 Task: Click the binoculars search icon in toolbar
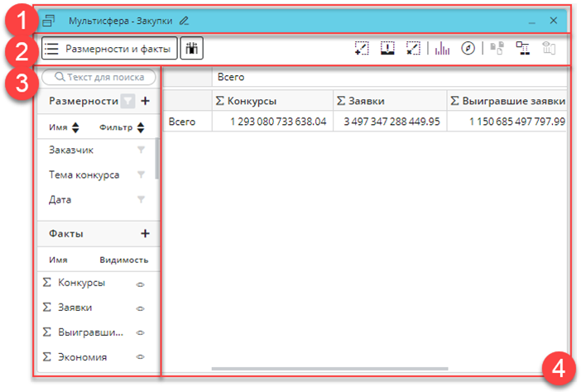click(191, 49)
